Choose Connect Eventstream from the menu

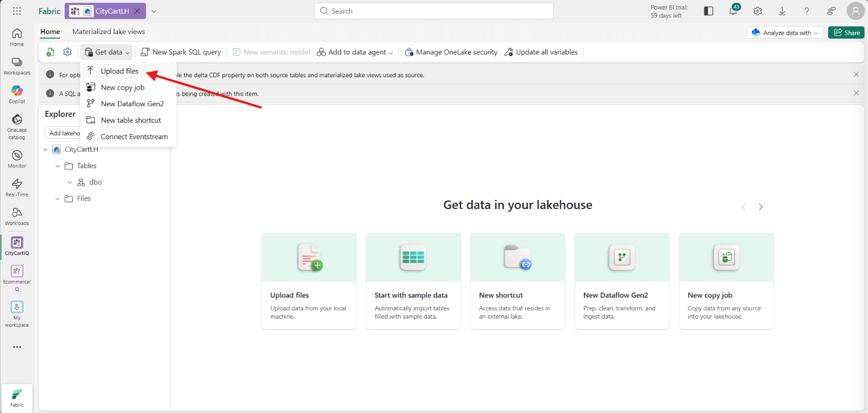click(128, 137)
